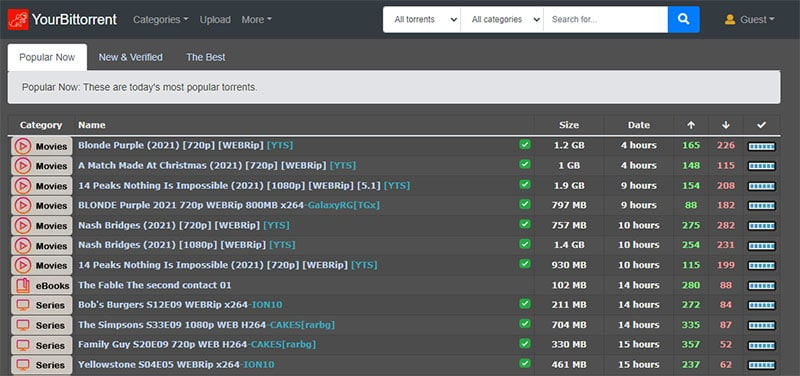
Task: Click the 1.2 GB size cell
Action: click(569, 145)
